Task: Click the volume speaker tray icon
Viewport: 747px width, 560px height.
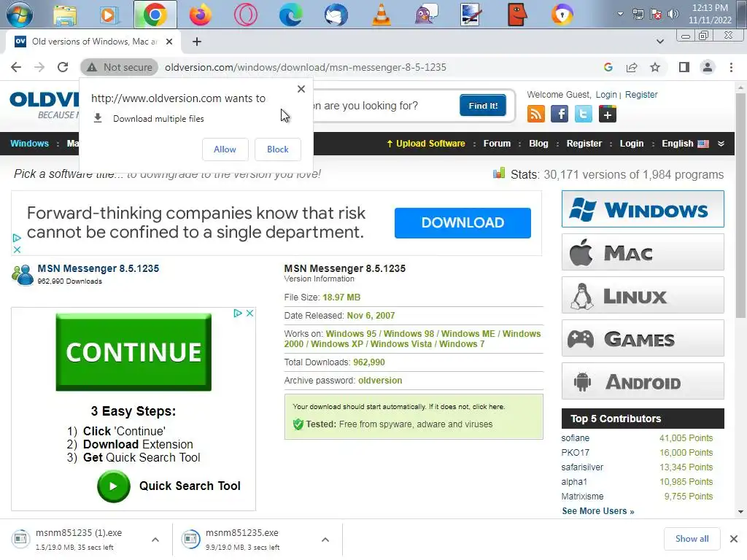Action: (673, 14)
